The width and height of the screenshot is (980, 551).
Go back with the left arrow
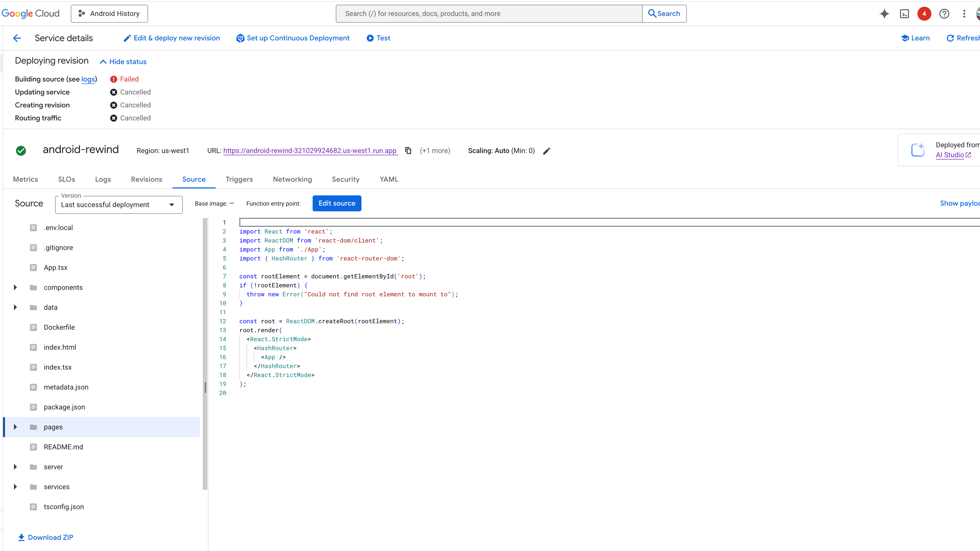click(17, 38)
